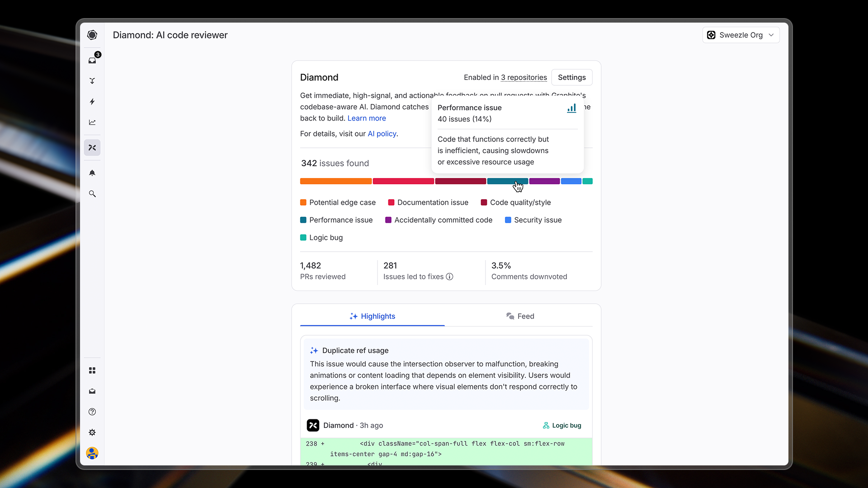Open the merge queue icon in sidebar
The height and width of the screenshot is (488, 868).
coord(92,81)
